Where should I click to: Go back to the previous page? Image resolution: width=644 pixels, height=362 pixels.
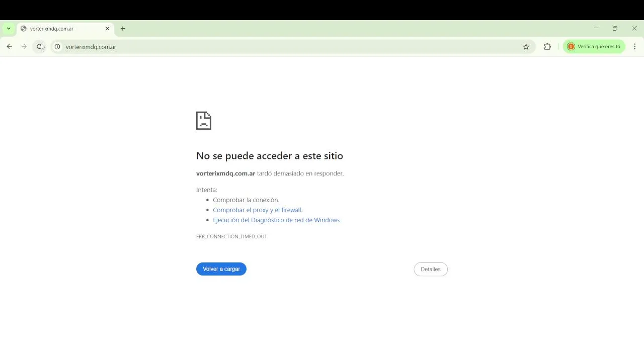click(9, 47)
